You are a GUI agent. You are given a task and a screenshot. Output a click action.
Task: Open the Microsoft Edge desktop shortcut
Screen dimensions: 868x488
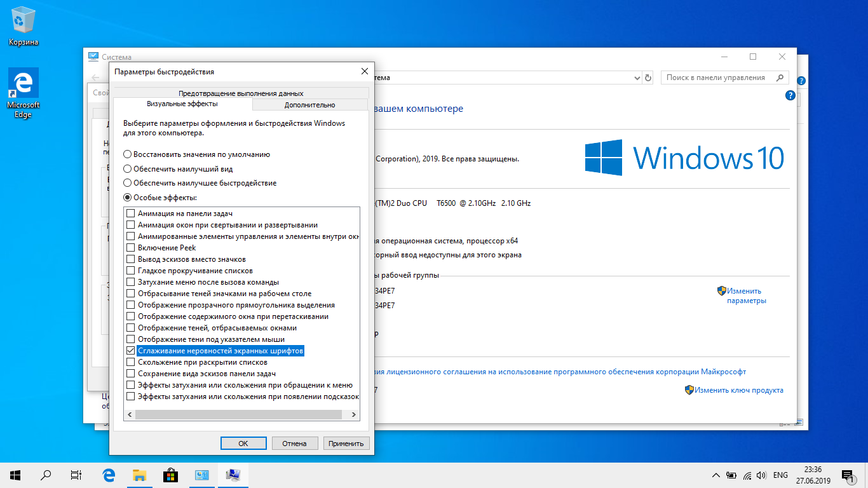(24, 93)
